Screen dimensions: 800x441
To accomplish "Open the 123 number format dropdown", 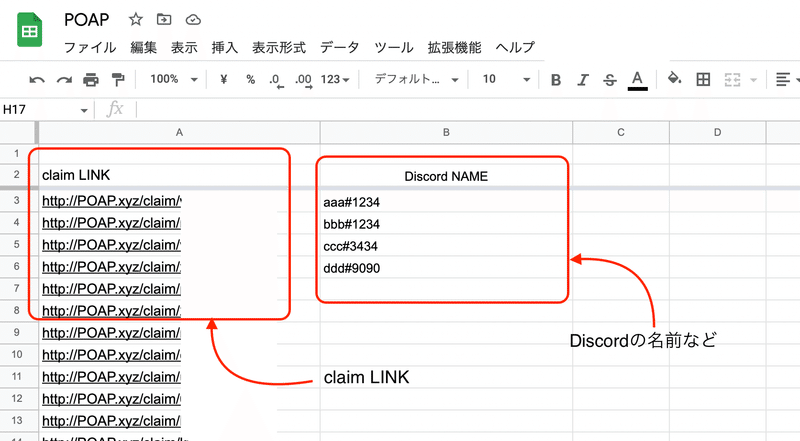I will coord(335,80).
